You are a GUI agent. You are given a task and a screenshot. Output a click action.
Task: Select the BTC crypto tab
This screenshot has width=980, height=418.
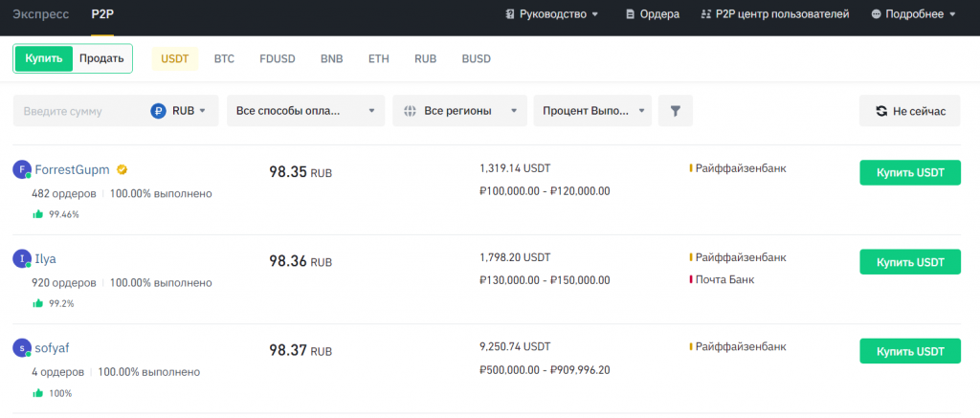tap(224, 58)
